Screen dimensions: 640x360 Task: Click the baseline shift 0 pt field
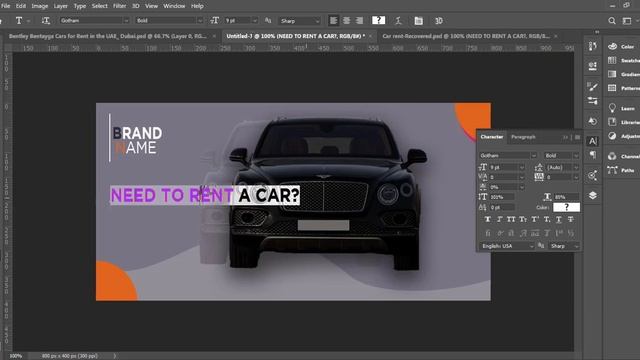(x=503, y=207)
